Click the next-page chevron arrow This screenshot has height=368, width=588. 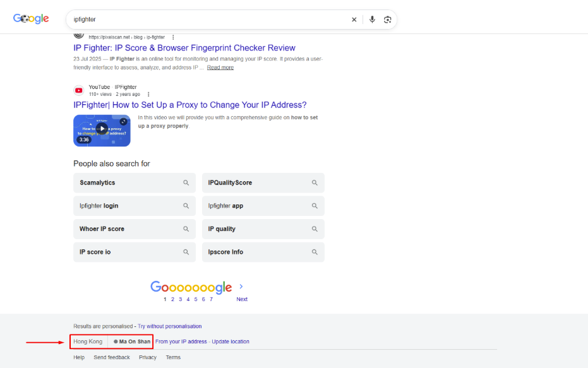pyautogui.click(x=241, y=287)
